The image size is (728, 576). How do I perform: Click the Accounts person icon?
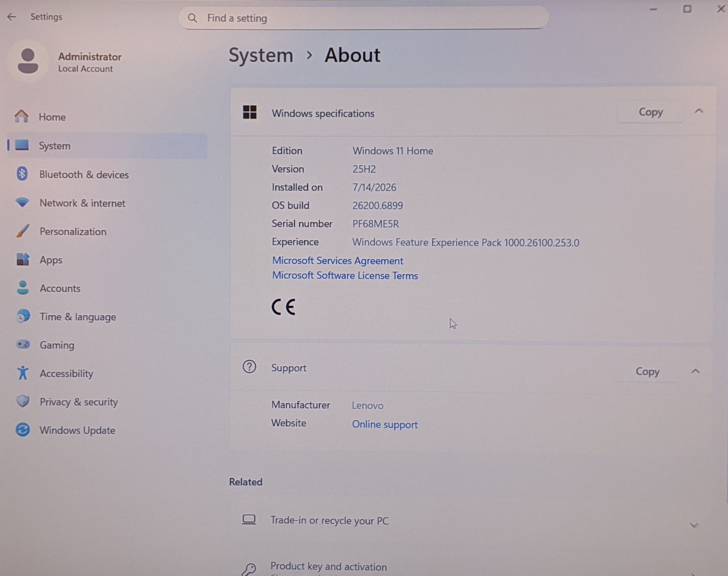pos(23,287)
